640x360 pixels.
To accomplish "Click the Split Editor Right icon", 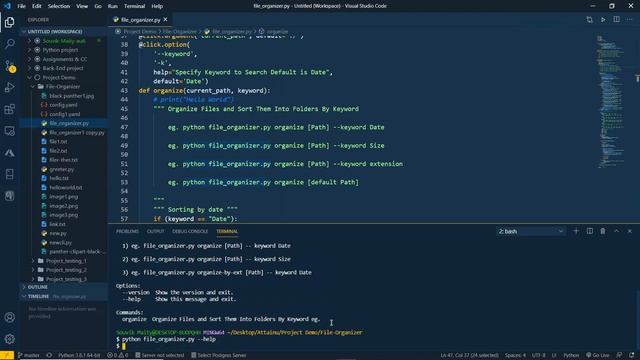I will pyautogui.click(x=616, y=20).
